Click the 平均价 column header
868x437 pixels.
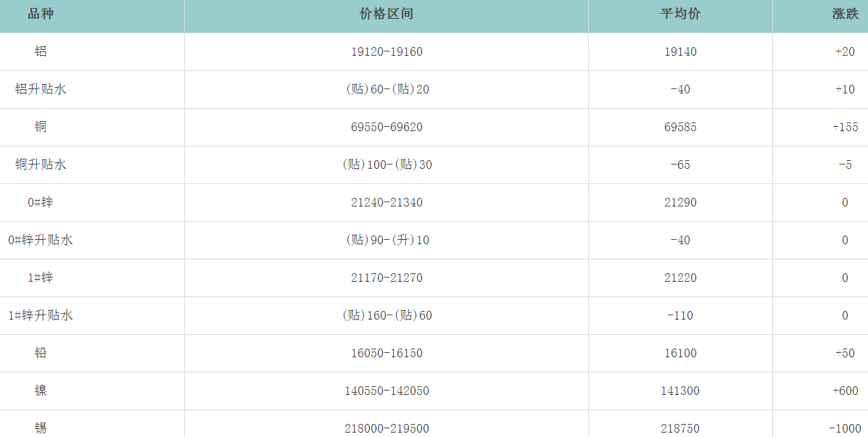[x=680, y=14]
